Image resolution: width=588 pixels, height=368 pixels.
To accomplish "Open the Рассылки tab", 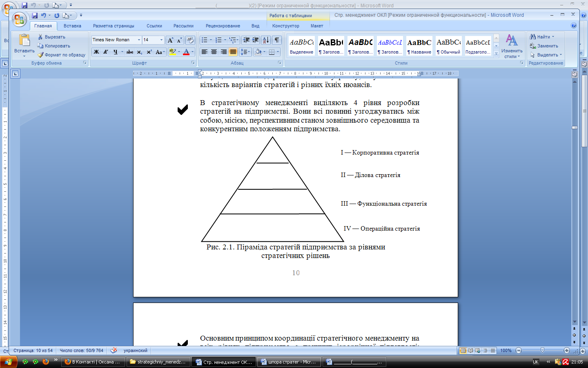I will pyautogui.click(x=183, y=26).
